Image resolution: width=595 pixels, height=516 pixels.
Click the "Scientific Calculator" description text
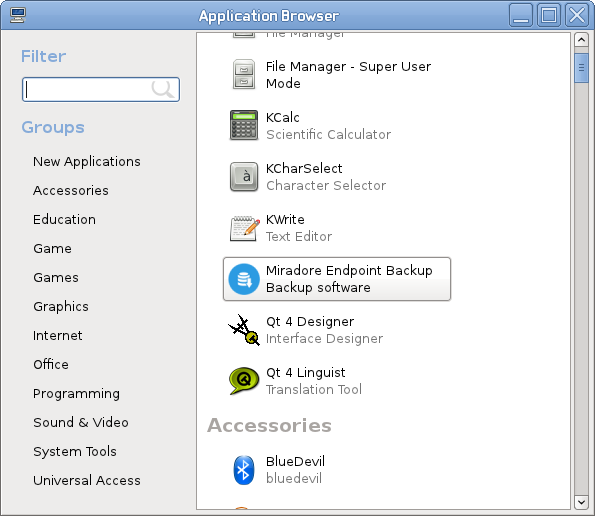[329, 134]
